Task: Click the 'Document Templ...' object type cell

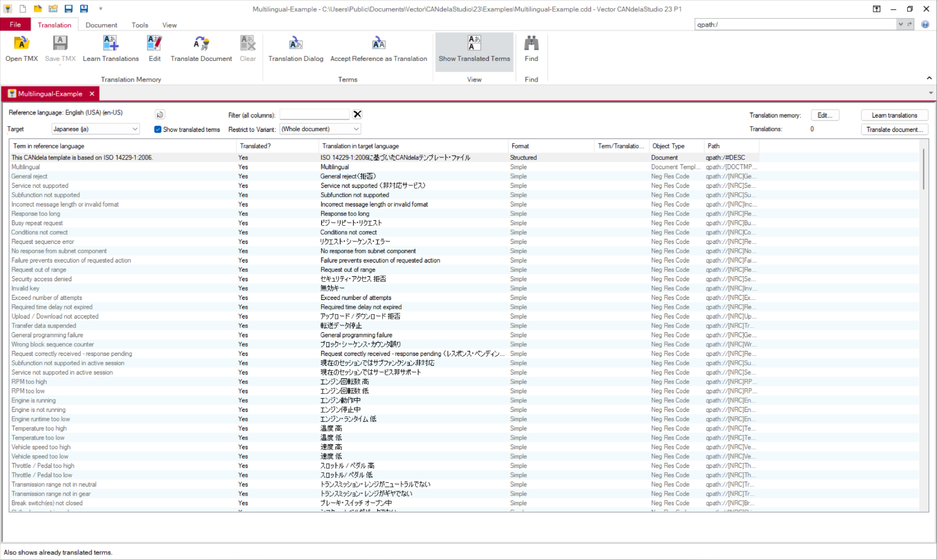Action: [676, 167]
